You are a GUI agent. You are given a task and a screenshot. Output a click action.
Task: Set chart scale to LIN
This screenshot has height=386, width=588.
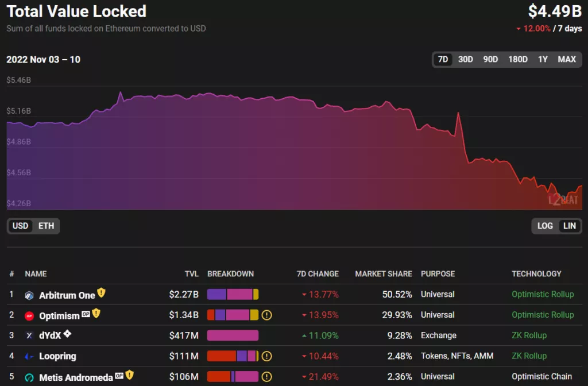(x=570, y=226)
